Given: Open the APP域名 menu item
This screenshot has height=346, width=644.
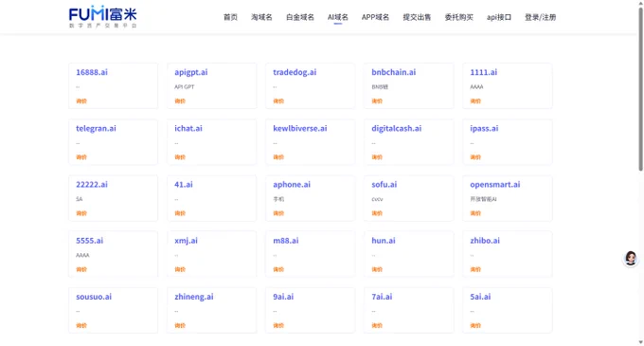Looking at the screenshot, I should point(375,17).
